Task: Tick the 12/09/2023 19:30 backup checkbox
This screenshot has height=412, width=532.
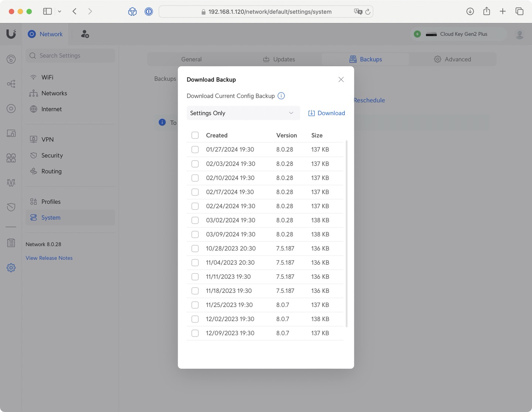Action: point(195,333)
